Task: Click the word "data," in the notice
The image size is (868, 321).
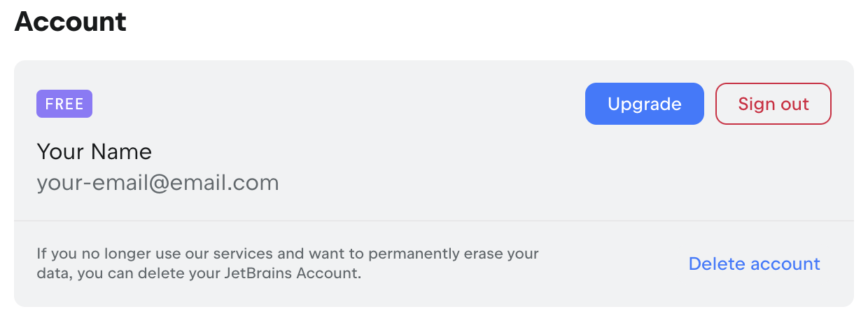Action: coord(54,273)
